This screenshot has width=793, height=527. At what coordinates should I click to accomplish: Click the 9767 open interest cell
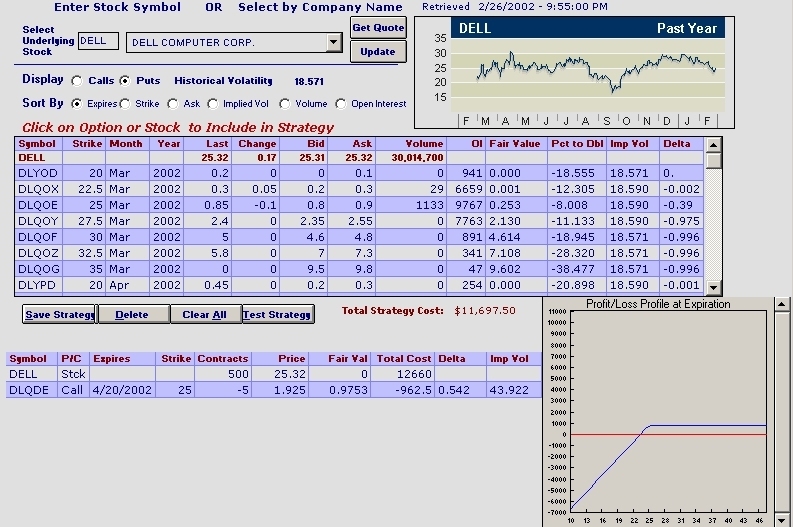click(468, 205)
